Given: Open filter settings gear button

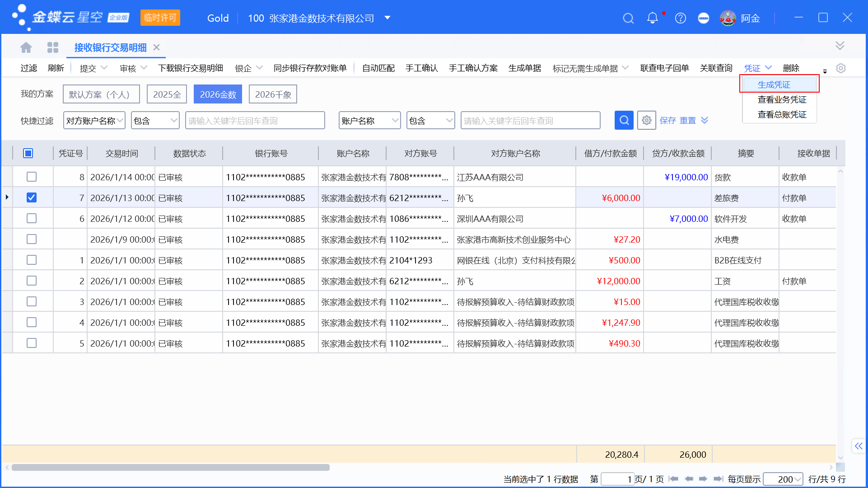Looking at the screenshot, I should tap(646, 120).
